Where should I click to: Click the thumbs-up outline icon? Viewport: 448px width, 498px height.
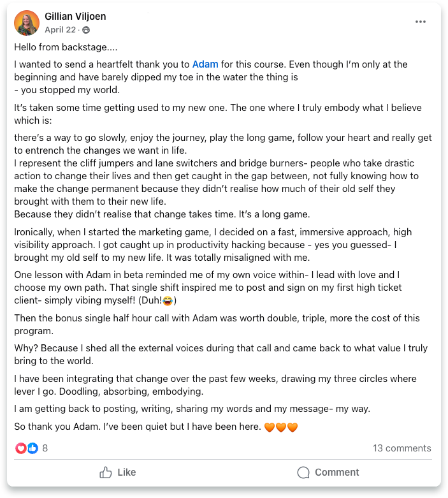[106, 472]
